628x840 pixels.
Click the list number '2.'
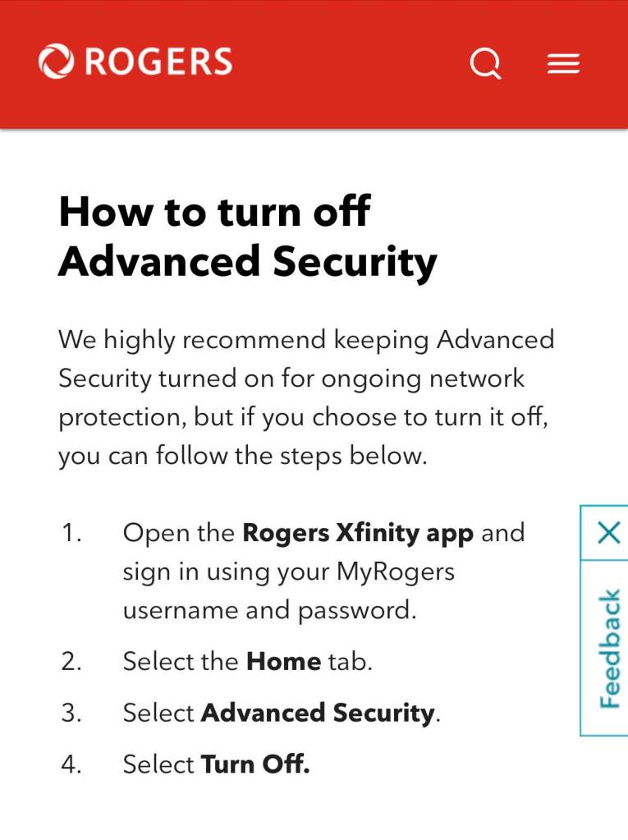(72, 661)
